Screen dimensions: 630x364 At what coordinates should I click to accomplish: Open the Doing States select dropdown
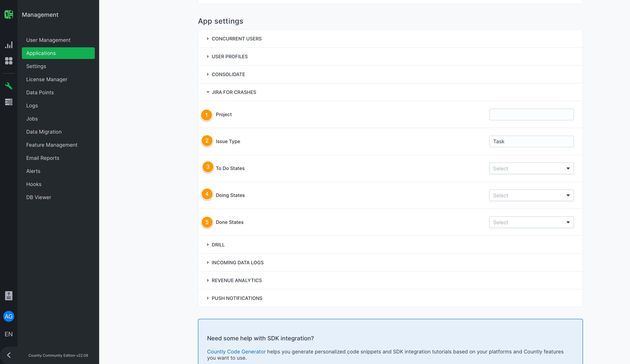coord(531,195)
